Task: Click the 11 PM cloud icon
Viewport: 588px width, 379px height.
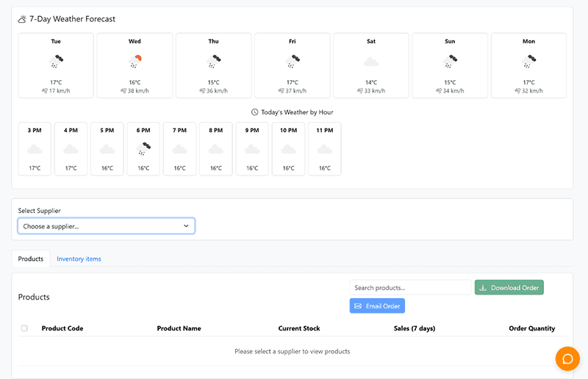Action: (x=325, y=150)
